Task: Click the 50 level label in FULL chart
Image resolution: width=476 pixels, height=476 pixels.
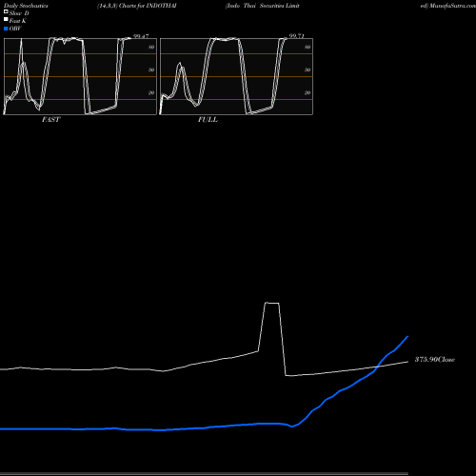Action: (307, 69)
